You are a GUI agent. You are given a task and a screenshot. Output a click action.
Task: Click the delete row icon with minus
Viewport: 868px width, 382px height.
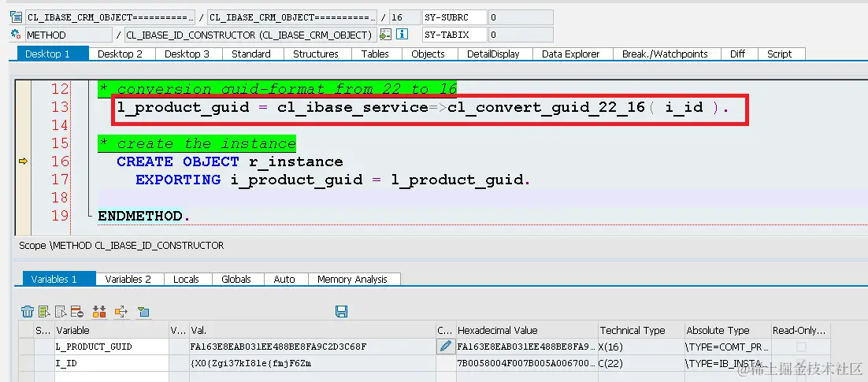(76, 312)
